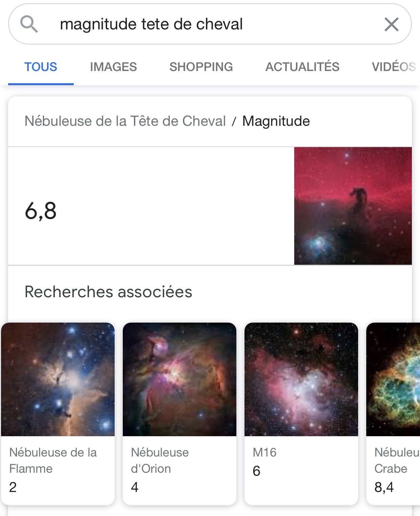
Task: Select the TOUS tab
Action: (x=41, y=67)
